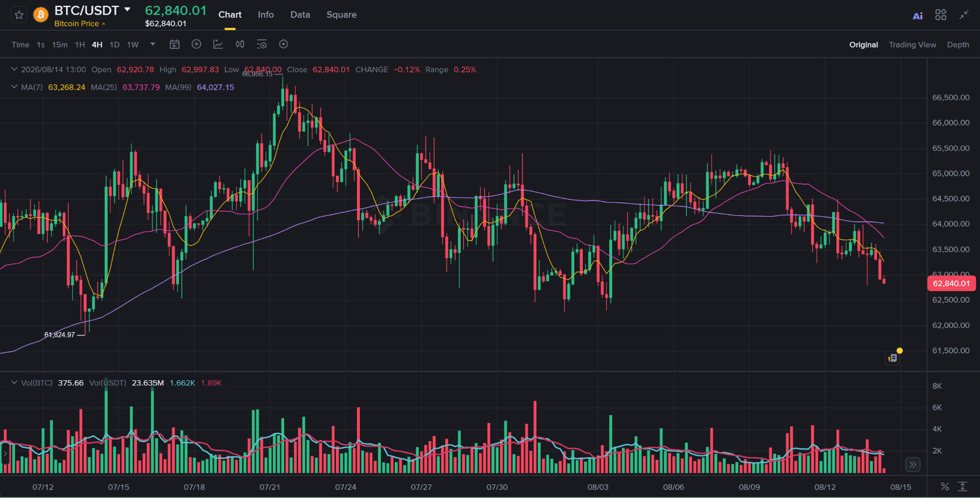Image resolution: width=980 pixels, height=498 pixels.
Task: Switch to the Info tab
Action: [x=266, y=15]
